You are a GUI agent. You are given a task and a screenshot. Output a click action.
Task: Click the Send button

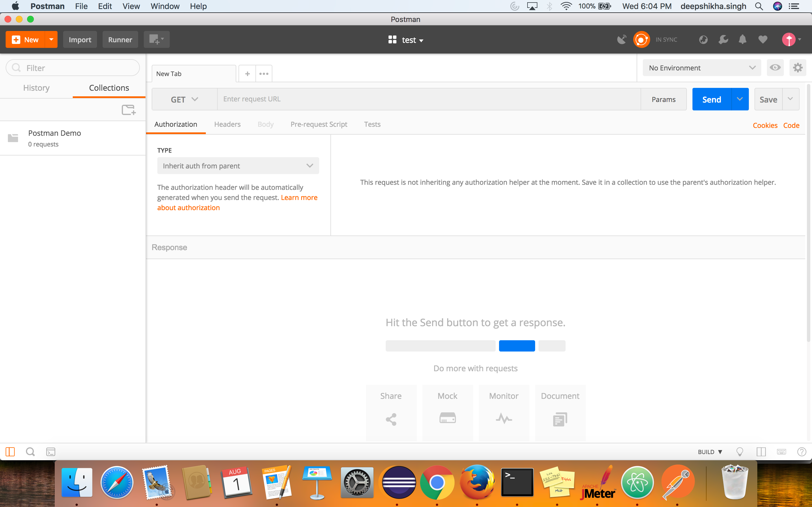(x=712, y=99)
